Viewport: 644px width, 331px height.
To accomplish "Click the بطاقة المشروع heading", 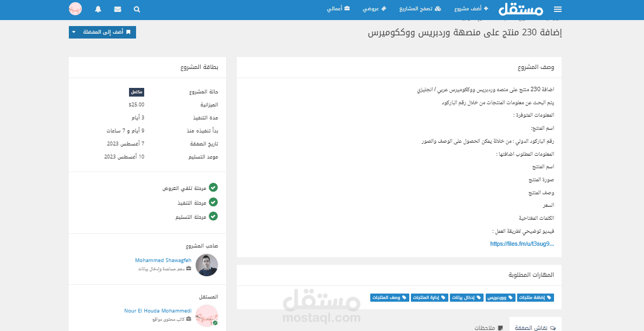I will coord(199,67).
